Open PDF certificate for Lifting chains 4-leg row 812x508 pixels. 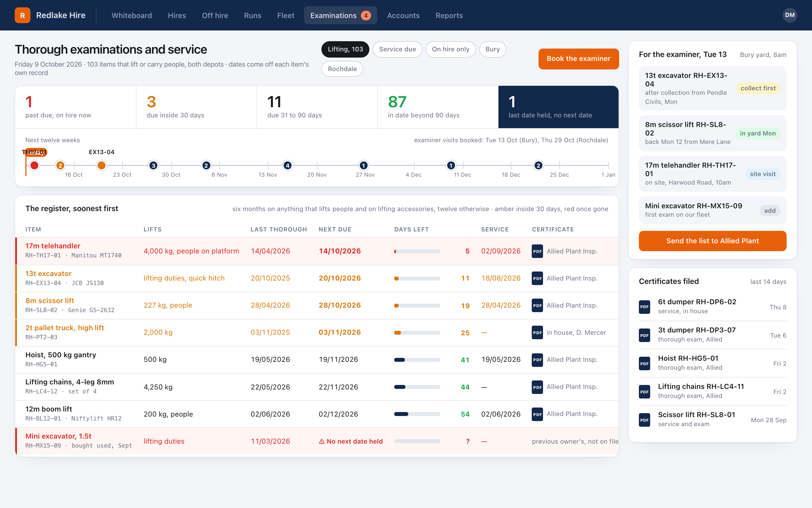coord(537,387)
